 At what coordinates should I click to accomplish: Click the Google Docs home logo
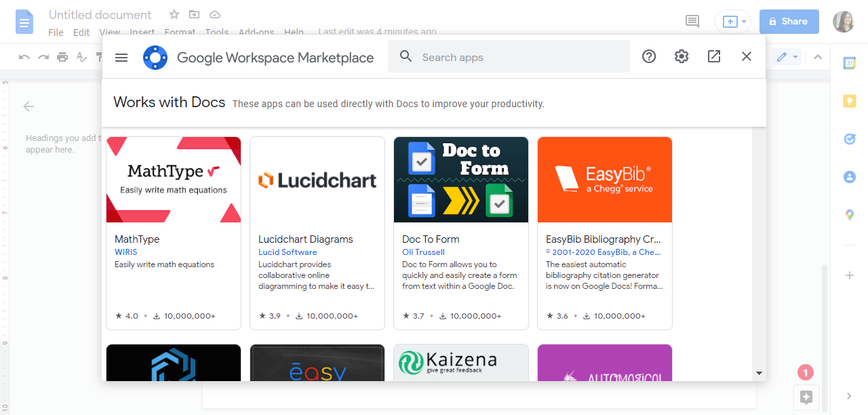coord(25,22)
